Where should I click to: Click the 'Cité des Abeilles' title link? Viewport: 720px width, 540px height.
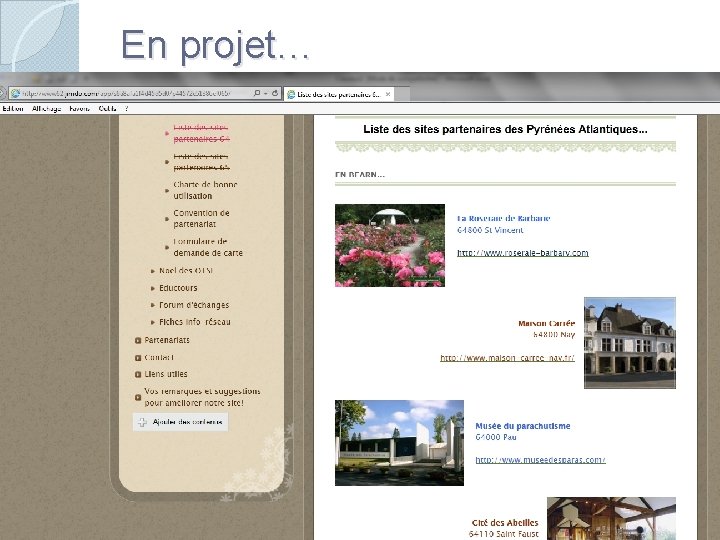click(x=505, y=523)
